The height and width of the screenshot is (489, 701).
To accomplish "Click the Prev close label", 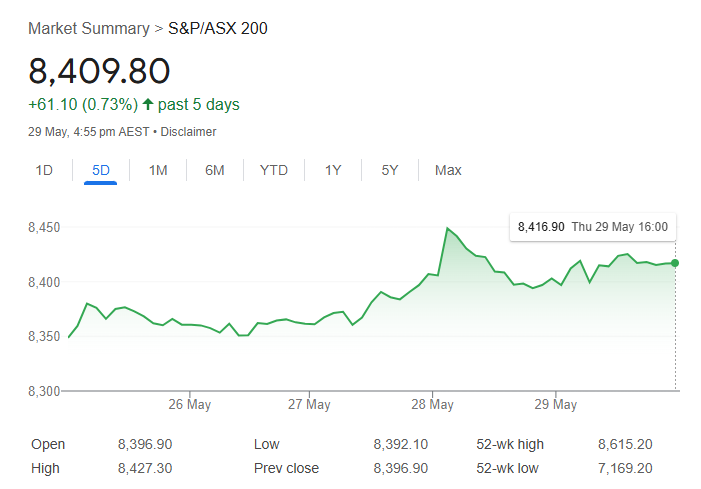I will tap(286, 468).
